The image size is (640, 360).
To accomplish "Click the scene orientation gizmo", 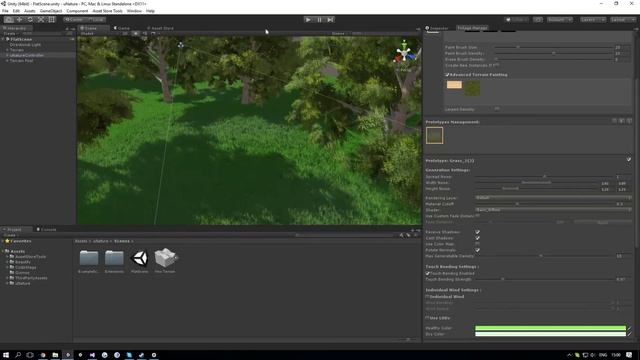I will pos(404,54).
